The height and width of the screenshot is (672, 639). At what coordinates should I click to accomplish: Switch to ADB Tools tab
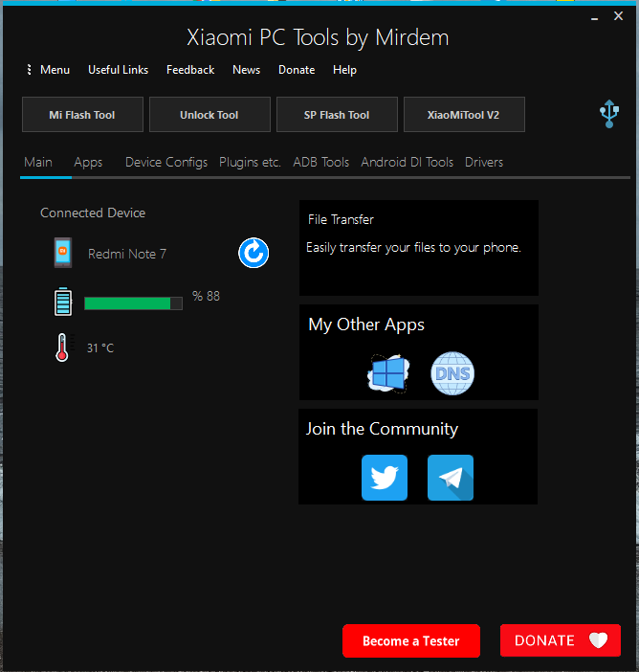point(320,162)
